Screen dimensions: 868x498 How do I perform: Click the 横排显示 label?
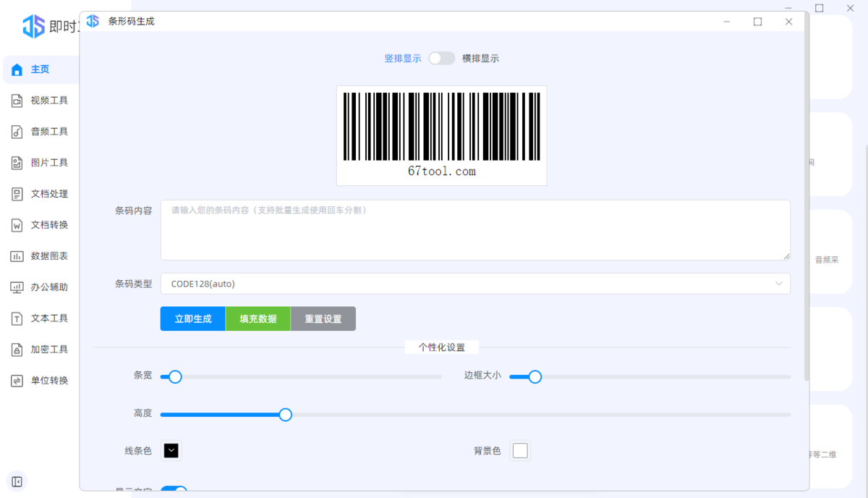(x=481, y=59)
